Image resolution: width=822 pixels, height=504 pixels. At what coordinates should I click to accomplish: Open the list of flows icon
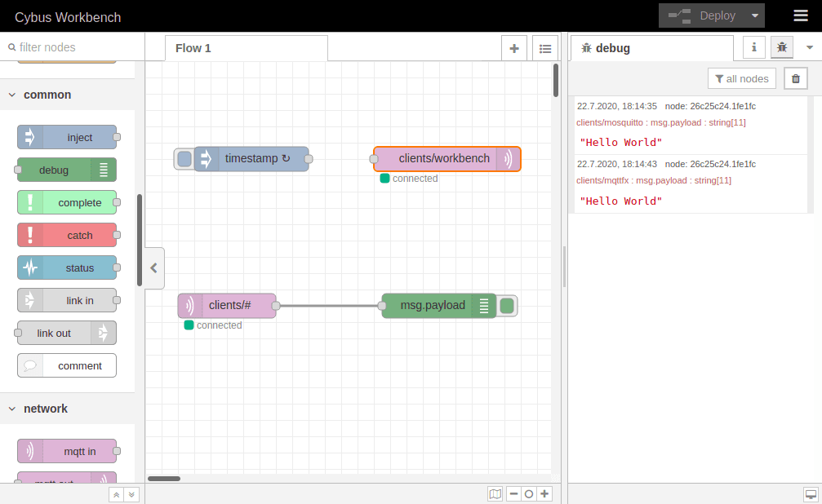click(545, 48)
